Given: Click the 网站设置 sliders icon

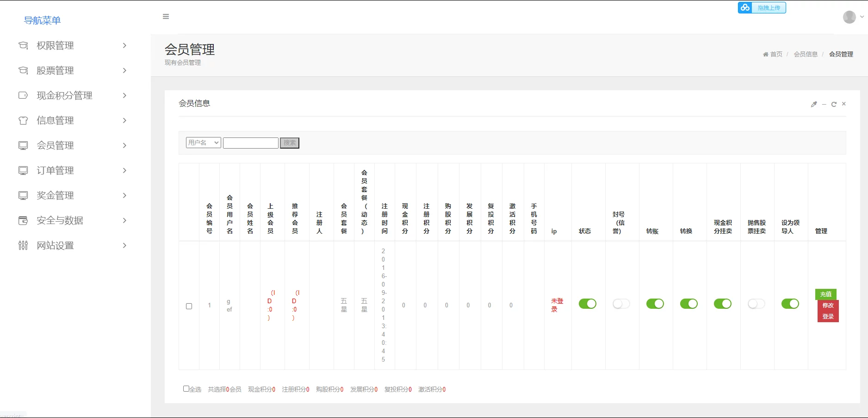Looking at the screenshot, I should pos(23,245).
